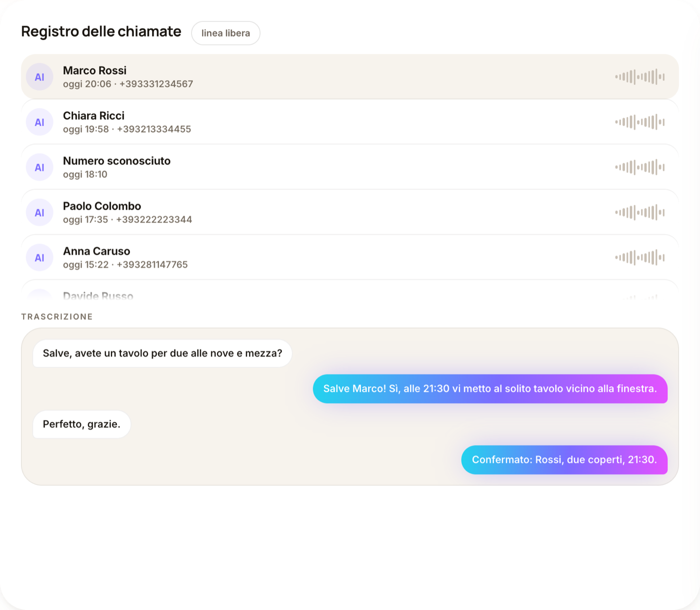
Task: Click the AI avatar beside Paolo Colombo
Action: point(39,213)
